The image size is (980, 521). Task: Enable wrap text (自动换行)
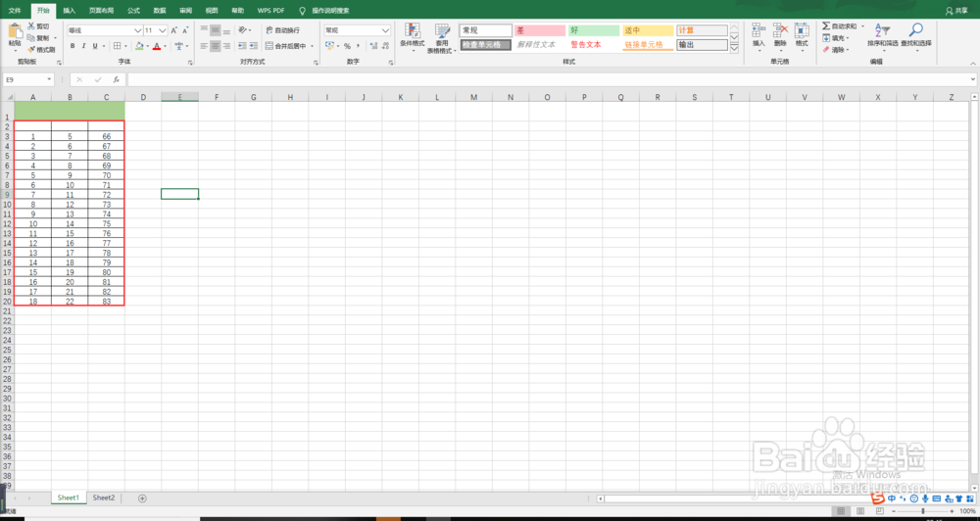283,30
